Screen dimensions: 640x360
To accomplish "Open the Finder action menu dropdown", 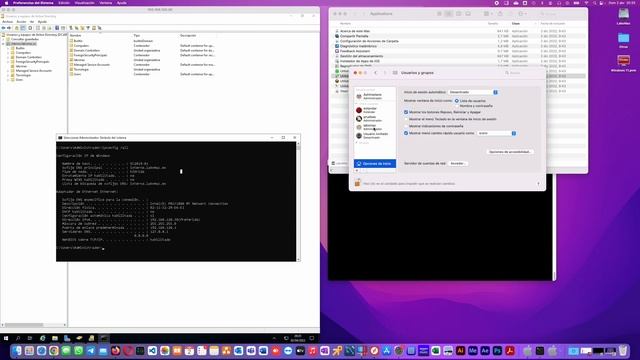I will click(522, 14).
